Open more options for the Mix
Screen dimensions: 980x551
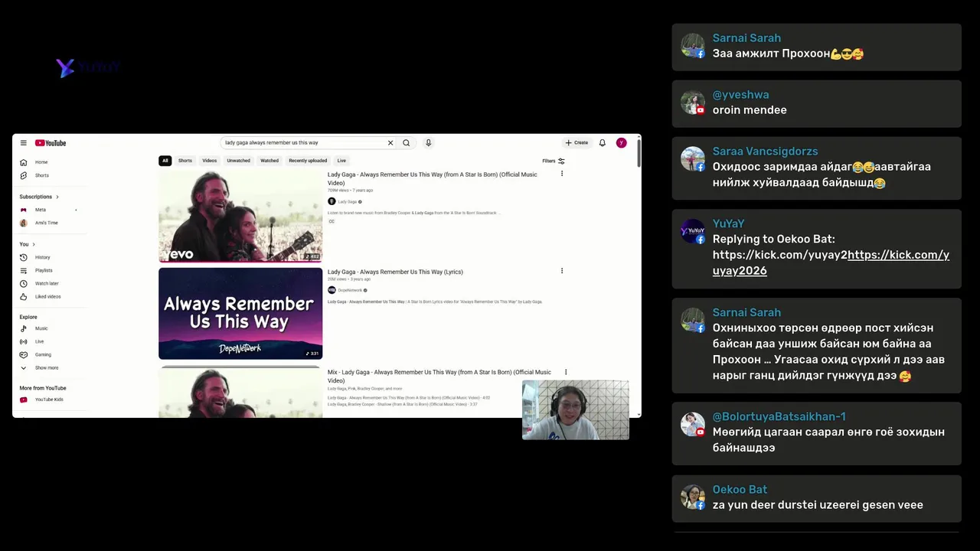tap(566, 372)
